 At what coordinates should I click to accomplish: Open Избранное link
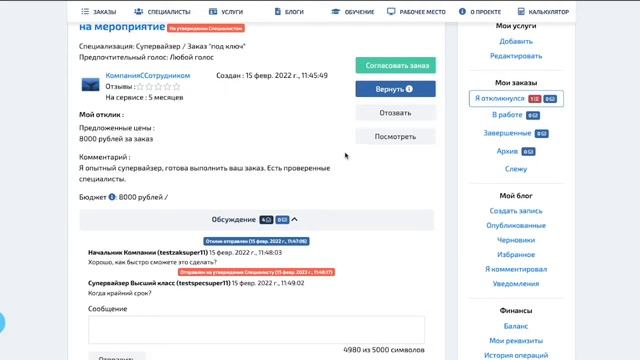pyautogui.click(x=516, y=255)
